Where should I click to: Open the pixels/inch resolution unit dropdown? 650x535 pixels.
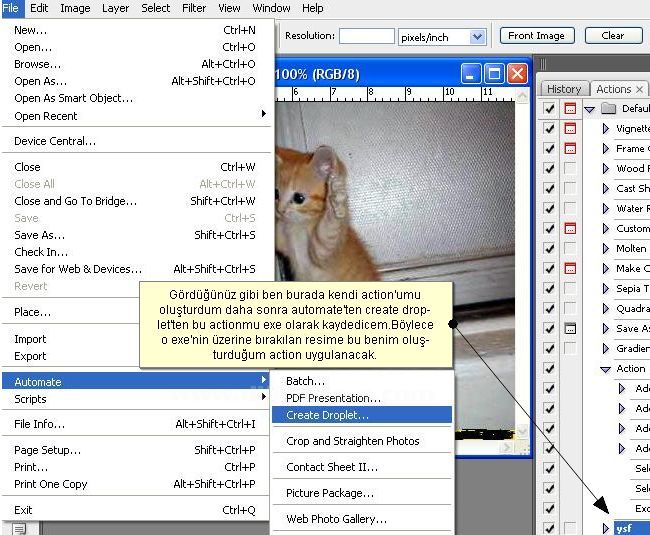click(x=478, y=37)
